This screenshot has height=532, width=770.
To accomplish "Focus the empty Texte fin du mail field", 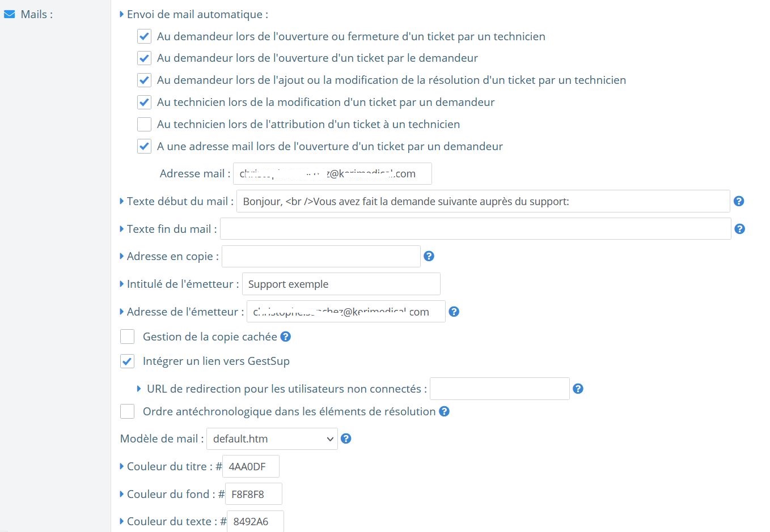I will [476, 229].
